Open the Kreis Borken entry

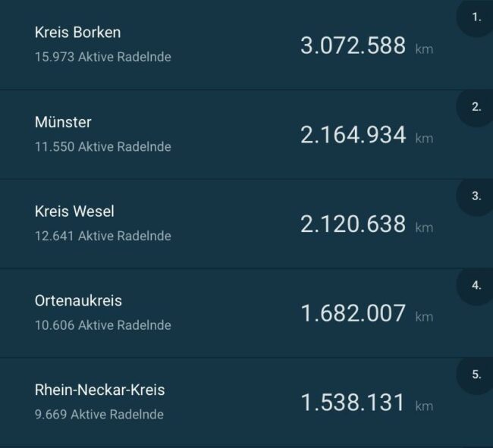coord(77,33)
